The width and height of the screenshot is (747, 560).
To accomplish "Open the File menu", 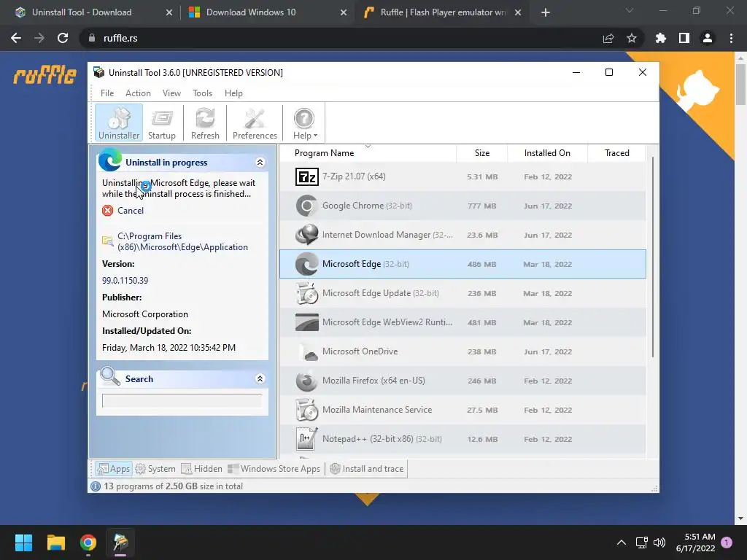I will (107, 93).
